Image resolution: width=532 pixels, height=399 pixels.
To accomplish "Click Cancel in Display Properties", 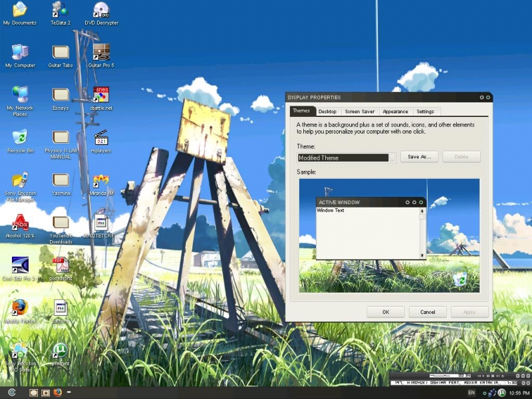I will (x=428, y=312).
